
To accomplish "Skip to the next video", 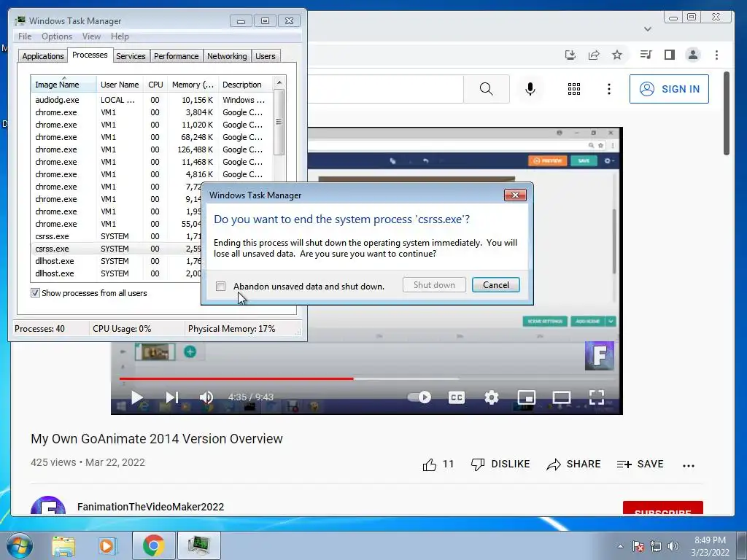I will coord(171,397).
